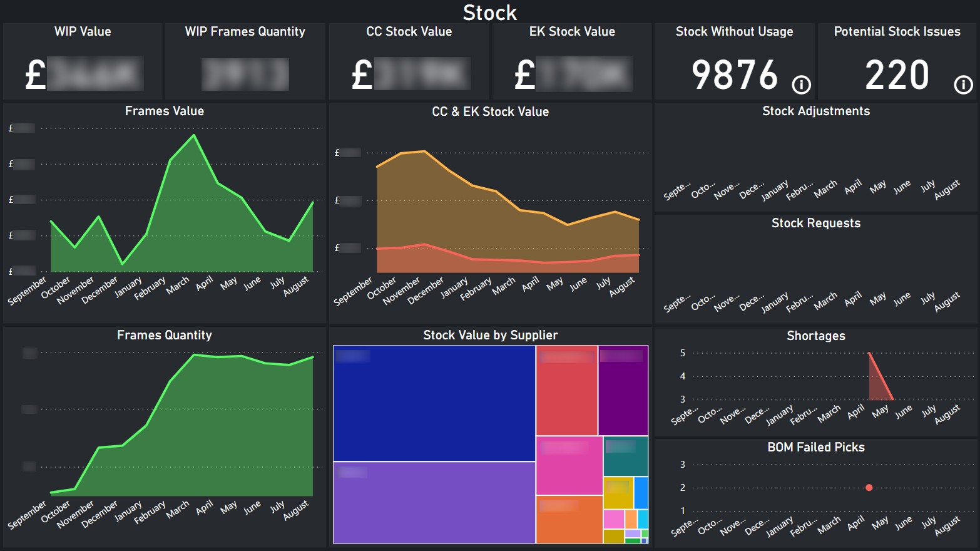Screen dimensions: 980x551
Task: Select the dark magenta-purple supplier tile
Action: [623, 391]
